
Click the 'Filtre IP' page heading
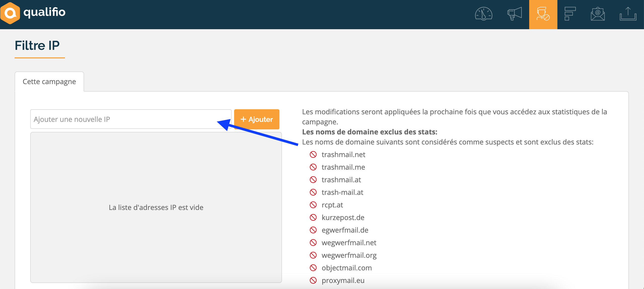point(37,46)
